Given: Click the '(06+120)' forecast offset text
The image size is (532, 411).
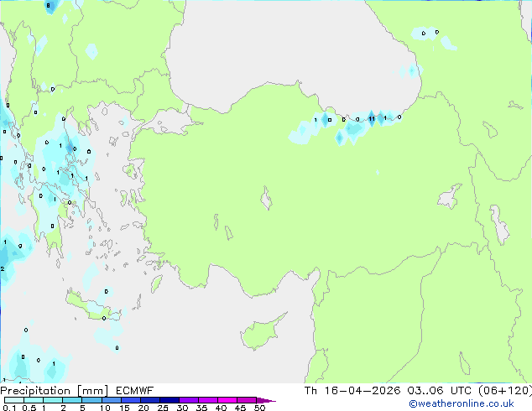Looking at the screenshot, I should pyautogui.click(x=505, y=391).
